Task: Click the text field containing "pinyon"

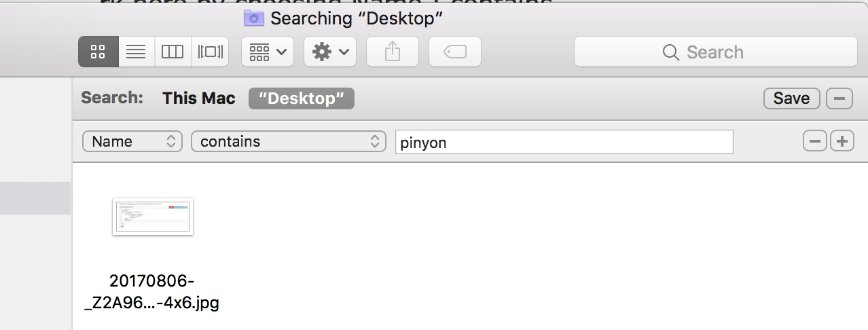Action: tap(564, 142)
